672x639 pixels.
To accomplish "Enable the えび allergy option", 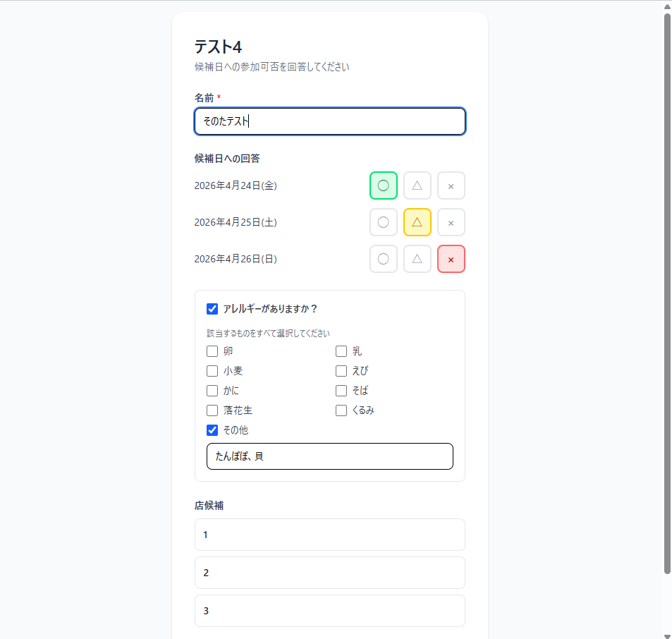I will pyautogui.click(x=341, y=371).
